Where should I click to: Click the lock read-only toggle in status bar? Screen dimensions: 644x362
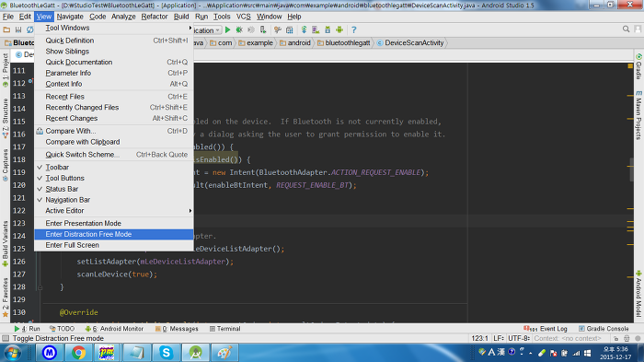pos(616,338)
